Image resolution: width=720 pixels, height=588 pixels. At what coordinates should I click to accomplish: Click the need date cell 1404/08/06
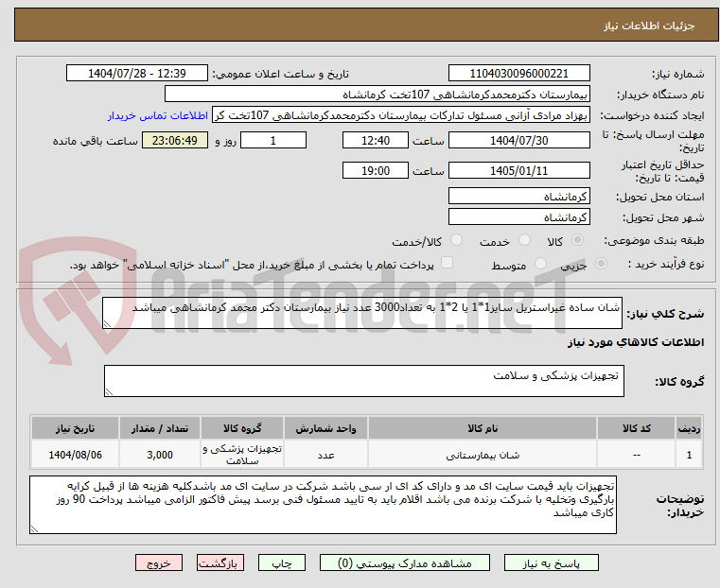(x=76, y=455)
